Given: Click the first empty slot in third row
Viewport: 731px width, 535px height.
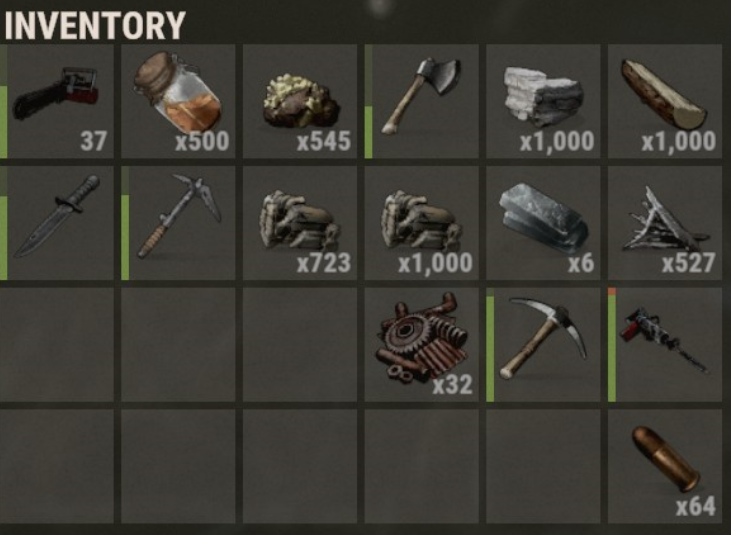Looking at the screenshot, I should pyautogui.click(x=56, y=344).
